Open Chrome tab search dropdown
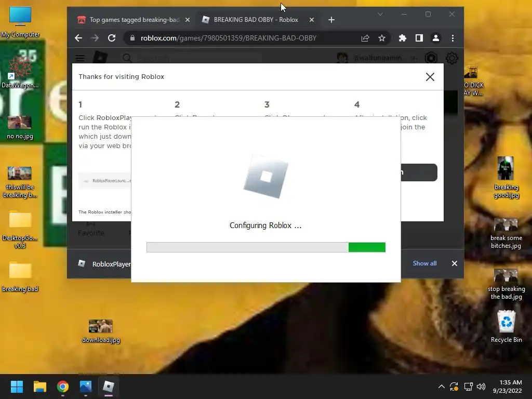Viewport: 532px width, 399px height. point(380,14)
